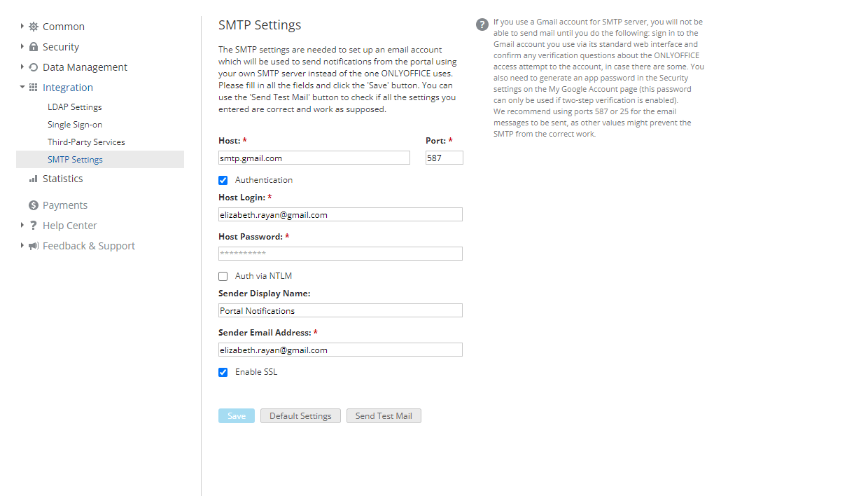Click the Payments dollar icon
This screenshot has height=496, width=868.
point(32,205)
